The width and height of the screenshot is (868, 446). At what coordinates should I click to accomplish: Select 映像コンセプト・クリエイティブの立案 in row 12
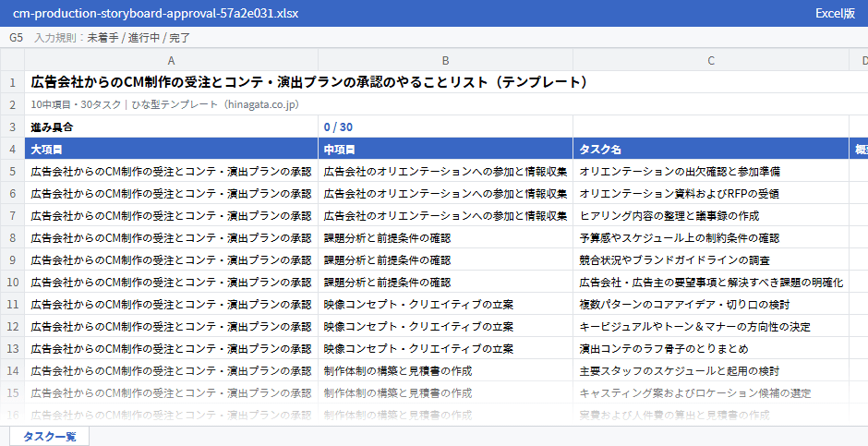coord(445,326)
